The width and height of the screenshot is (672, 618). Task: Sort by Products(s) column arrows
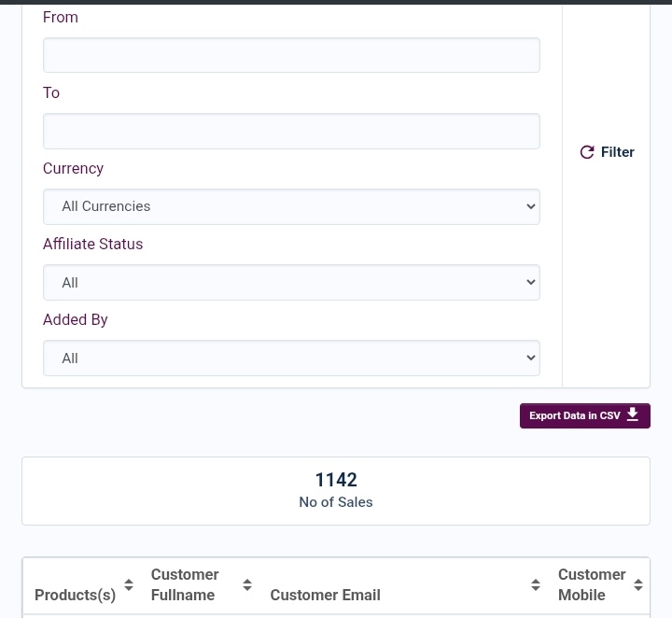(x=129, y=585)
